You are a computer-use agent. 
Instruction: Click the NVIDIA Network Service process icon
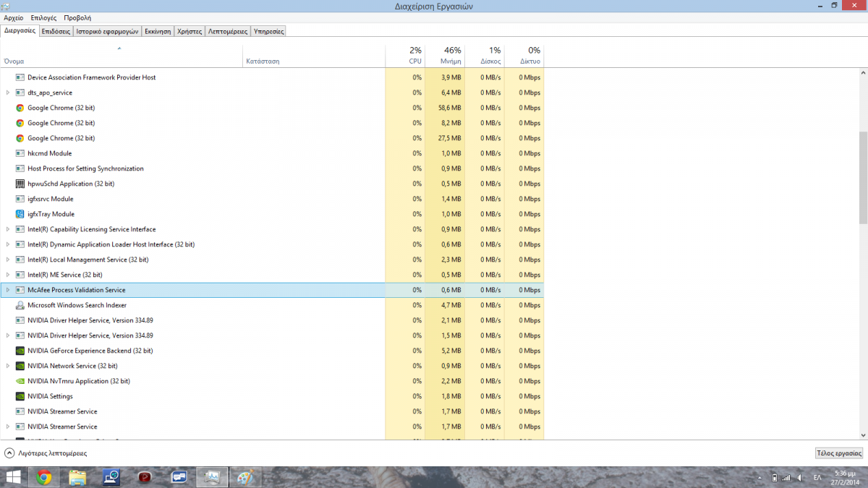click(20, 366)
